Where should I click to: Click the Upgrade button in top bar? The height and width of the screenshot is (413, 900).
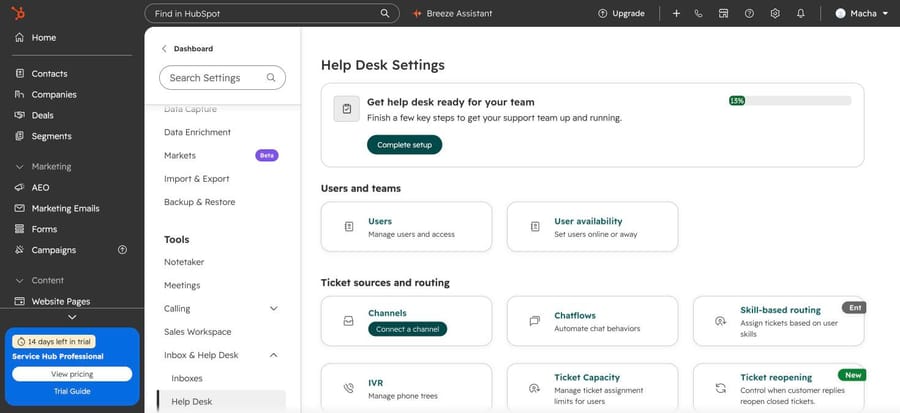pos(621,13)
